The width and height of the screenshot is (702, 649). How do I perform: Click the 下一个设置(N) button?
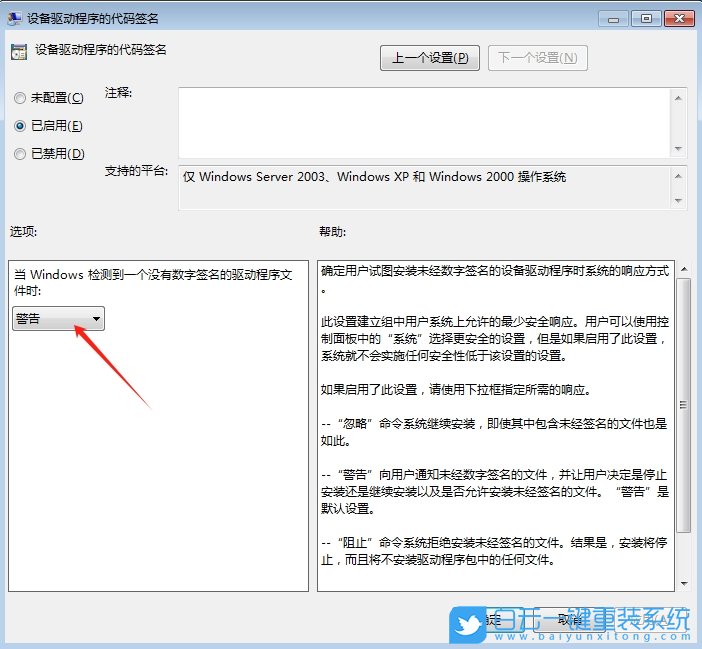tap(538, 58)
